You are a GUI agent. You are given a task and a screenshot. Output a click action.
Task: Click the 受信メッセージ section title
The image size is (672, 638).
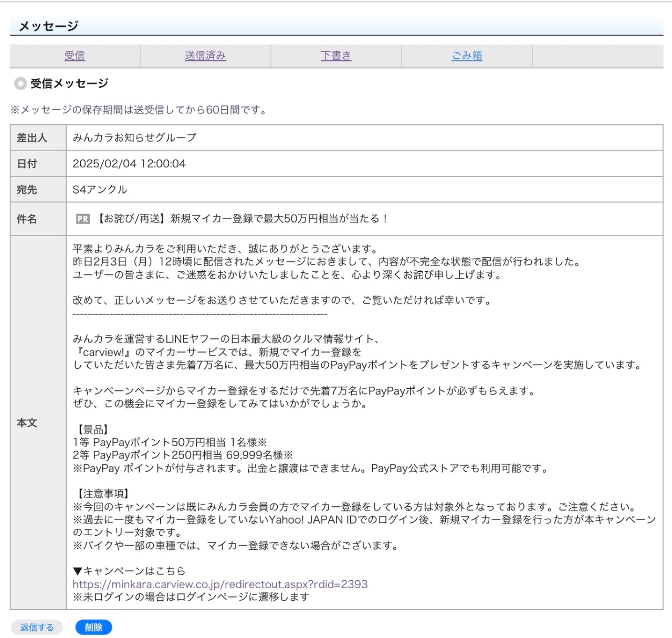[69, 83]
